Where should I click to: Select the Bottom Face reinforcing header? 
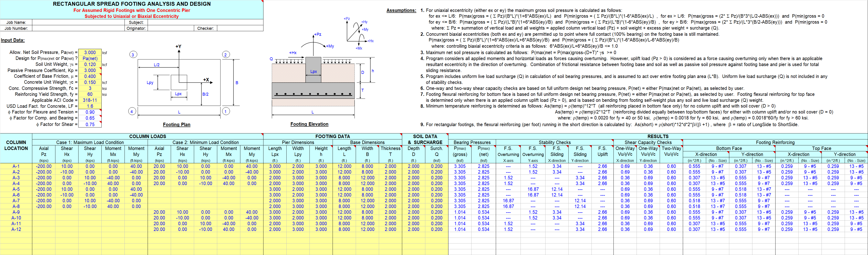point(729,148)
